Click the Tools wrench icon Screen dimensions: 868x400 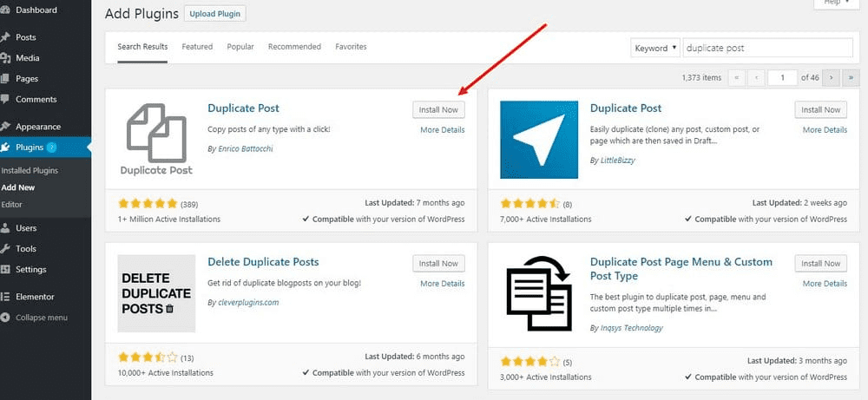(5, 249)
